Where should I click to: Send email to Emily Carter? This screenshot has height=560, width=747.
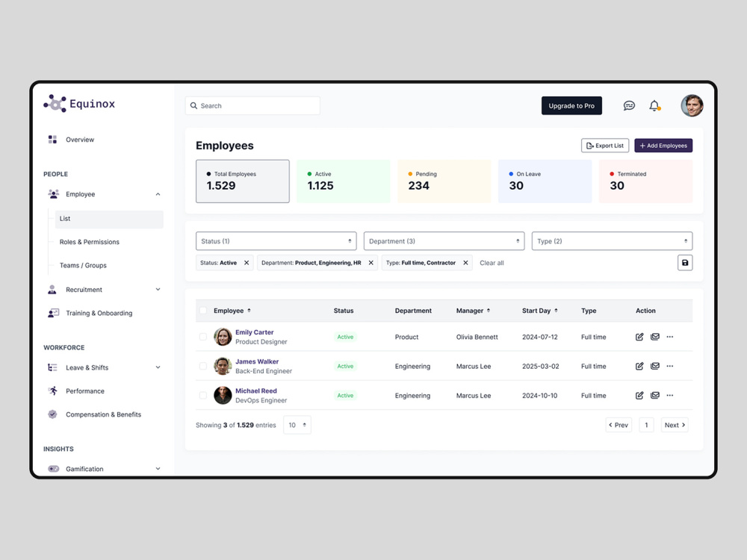(x=655, y=337)
